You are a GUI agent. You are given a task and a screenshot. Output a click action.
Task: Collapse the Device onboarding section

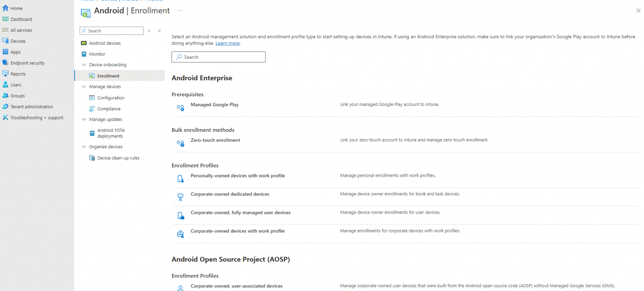tap(83, 64)
